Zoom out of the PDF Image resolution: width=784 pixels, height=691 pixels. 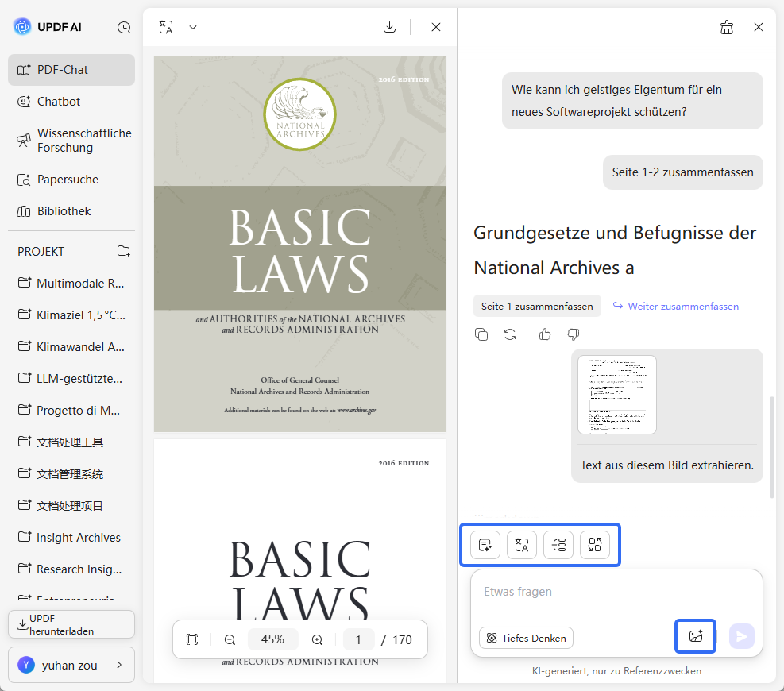click(230, 639)
